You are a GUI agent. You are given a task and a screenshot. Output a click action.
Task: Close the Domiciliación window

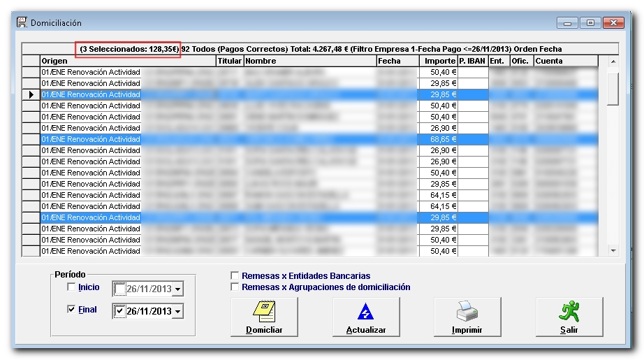[x=613, y=22]
